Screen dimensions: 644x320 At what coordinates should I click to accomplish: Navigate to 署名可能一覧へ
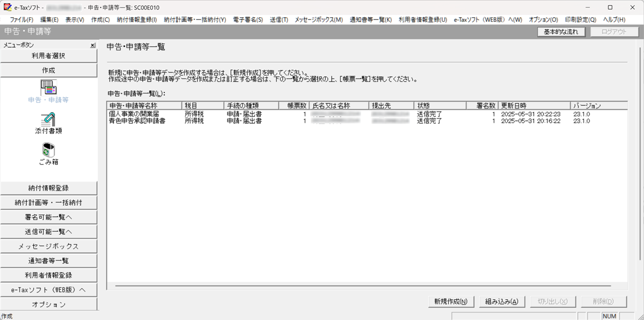48,217
